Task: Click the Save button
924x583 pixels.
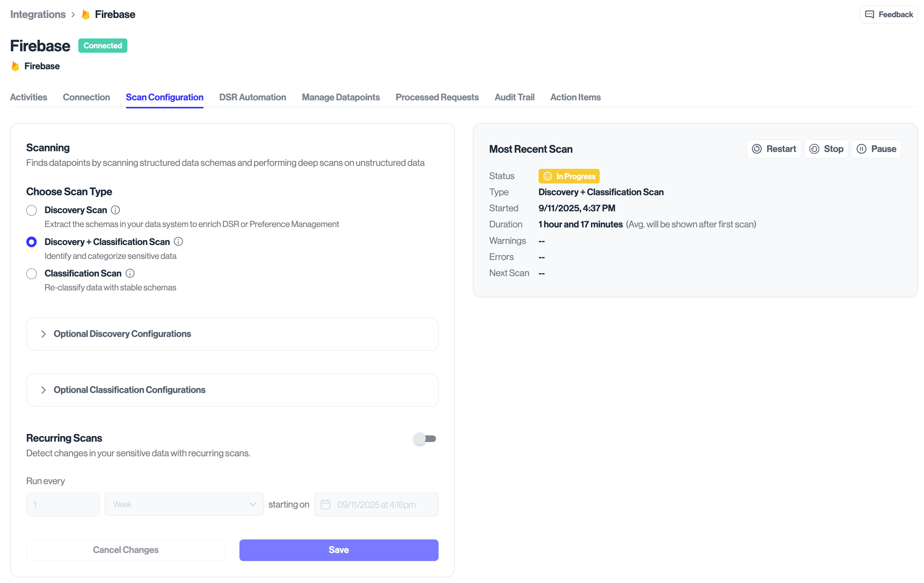Action: [338, 550]
